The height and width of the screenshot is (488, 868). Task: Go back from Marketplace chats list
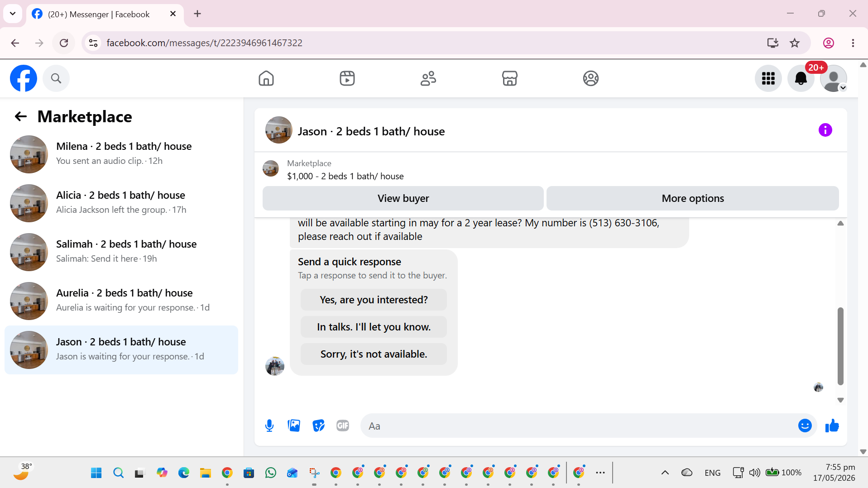point(21,117)
